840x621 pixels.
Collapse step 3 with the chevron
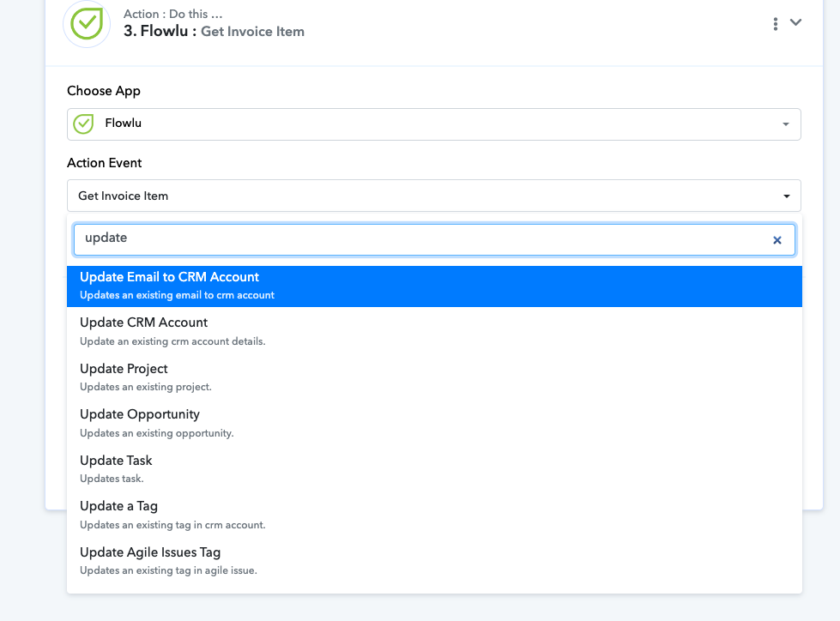(795, 22)
